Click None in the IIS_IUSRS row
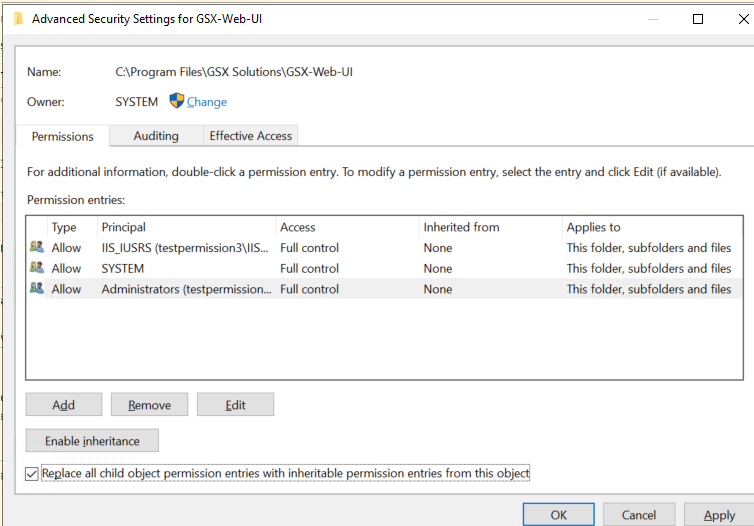754x526 pixels. [438, 248]
